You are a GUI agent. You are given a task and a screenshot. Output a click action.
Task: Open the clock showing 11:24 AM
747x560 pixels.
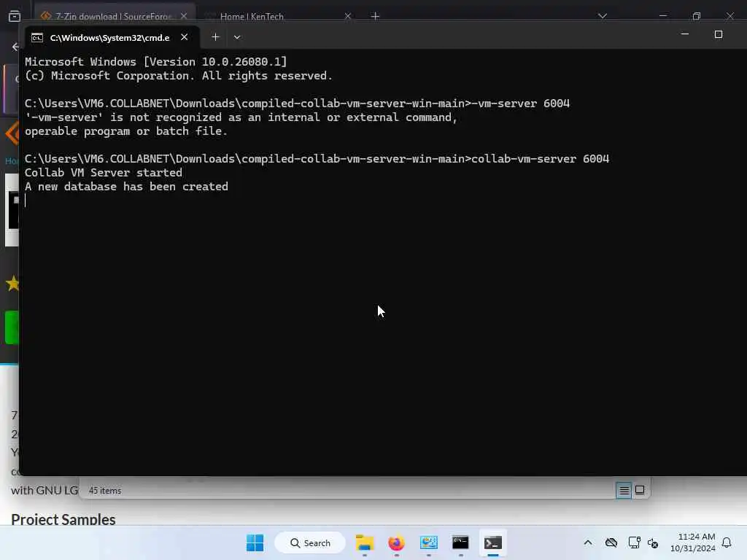point(693,542)
